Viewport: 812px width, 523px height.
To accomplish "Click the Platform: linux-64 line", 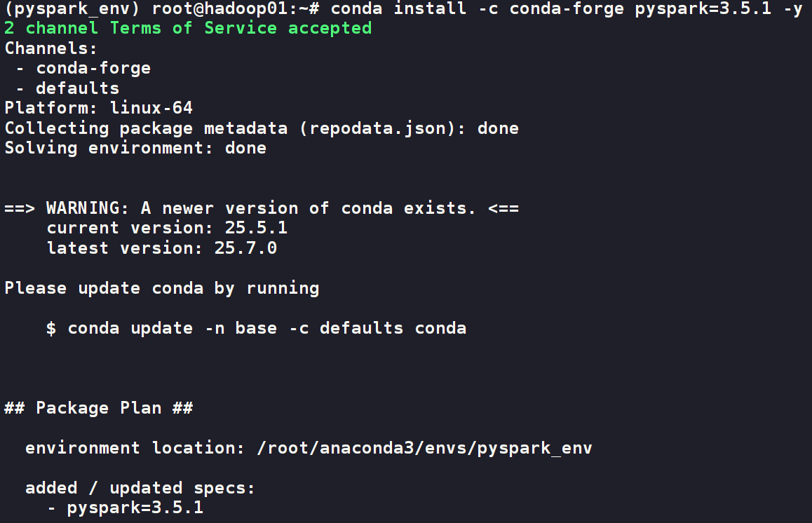I will (98, 108).
